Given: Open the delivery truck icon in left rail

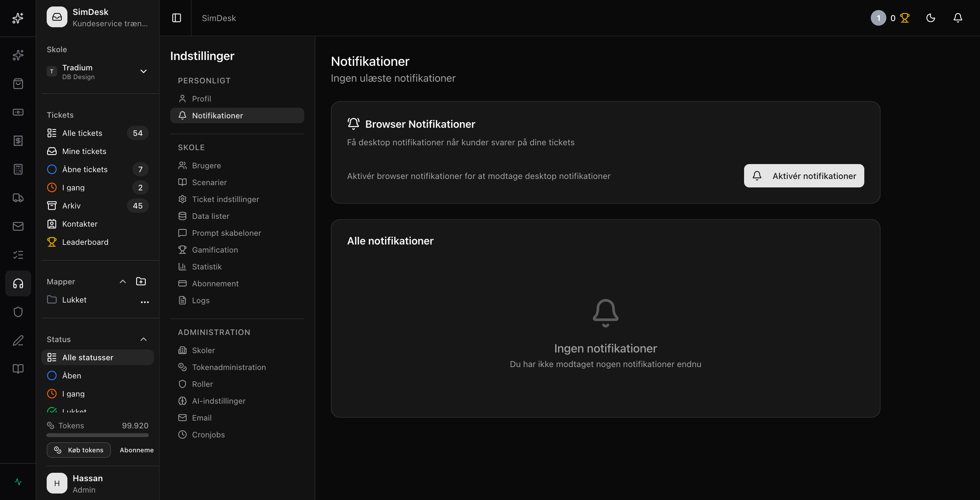Looking at the screenshot, I should coord(18,198).
